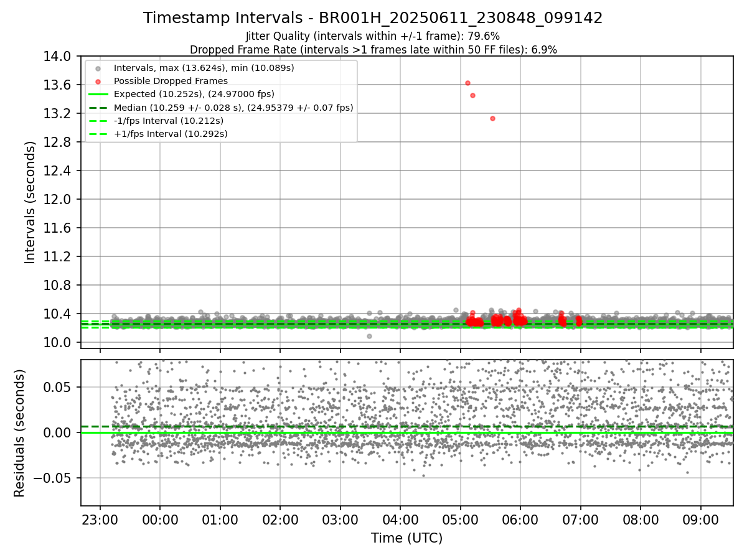The height and width of the screenshot is (560, 747).
Task: Click the highest red dropped-frame point near 13.6s
Action: (467, 83)
